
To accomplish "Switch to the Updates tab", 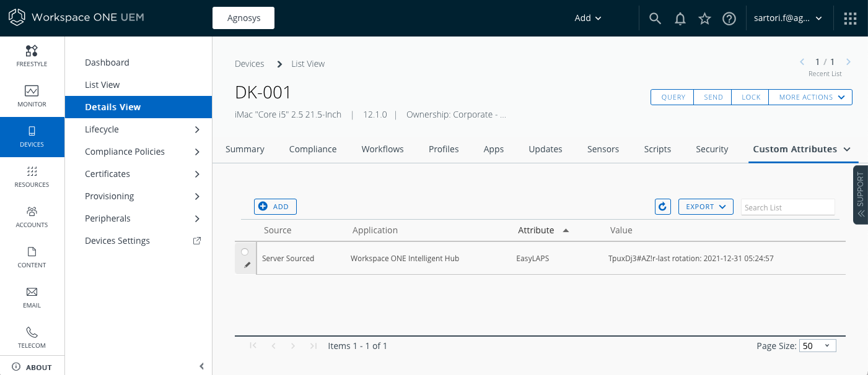I will [545, 149].
